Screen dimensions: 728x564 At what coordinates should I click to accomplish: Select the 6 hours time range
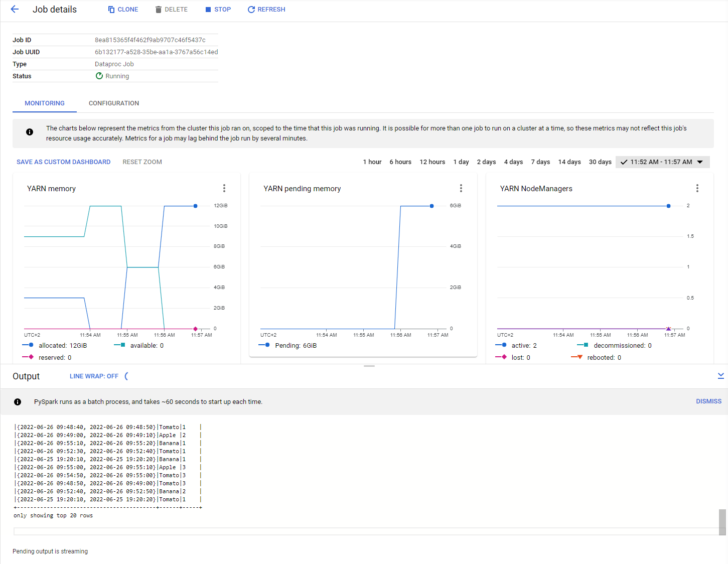pos(400,162)
